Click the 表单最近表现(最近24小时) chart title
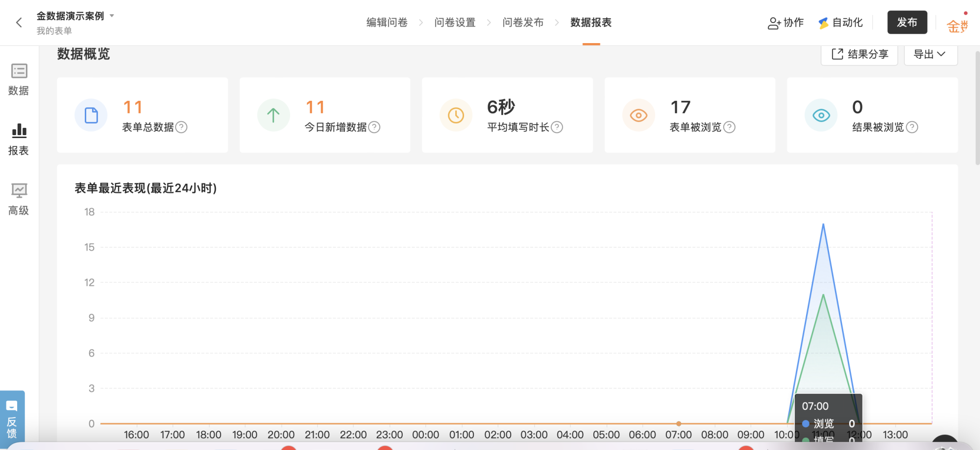980x450 pixels. coord(146,188)
